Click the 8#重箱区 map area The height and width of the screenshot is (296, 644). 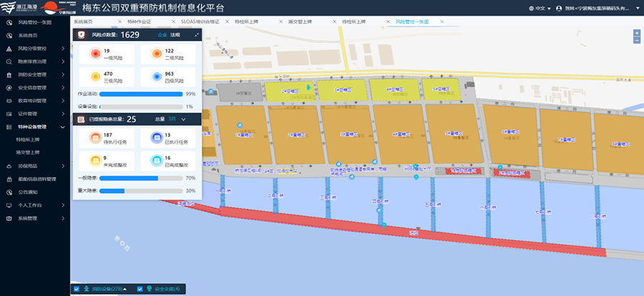coord(620,143)
